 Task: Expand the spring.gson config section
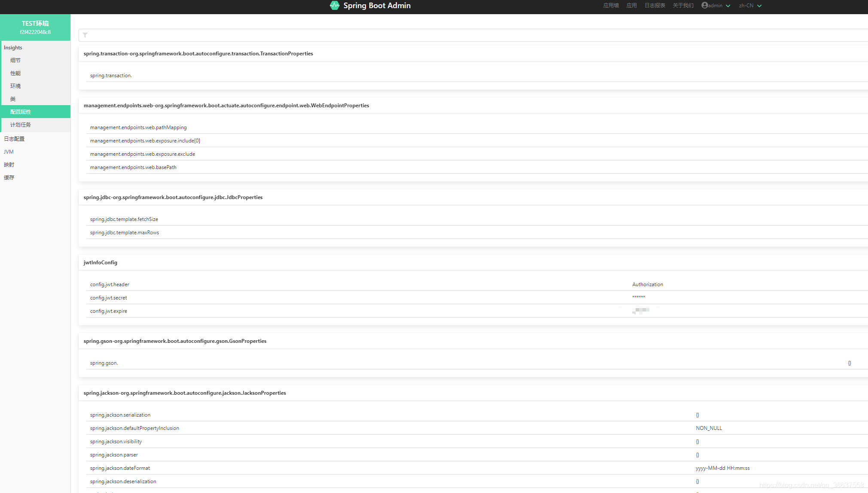850,363
